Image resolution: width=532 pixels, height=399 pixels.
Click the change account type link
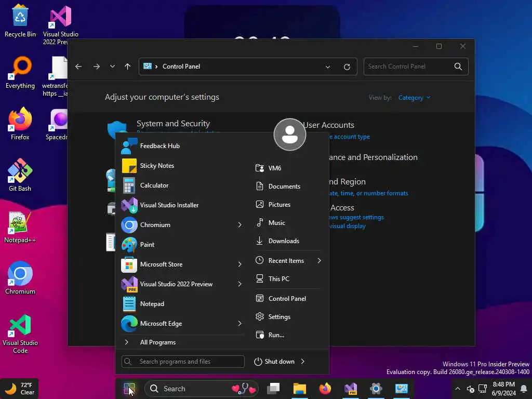point(349,137)
